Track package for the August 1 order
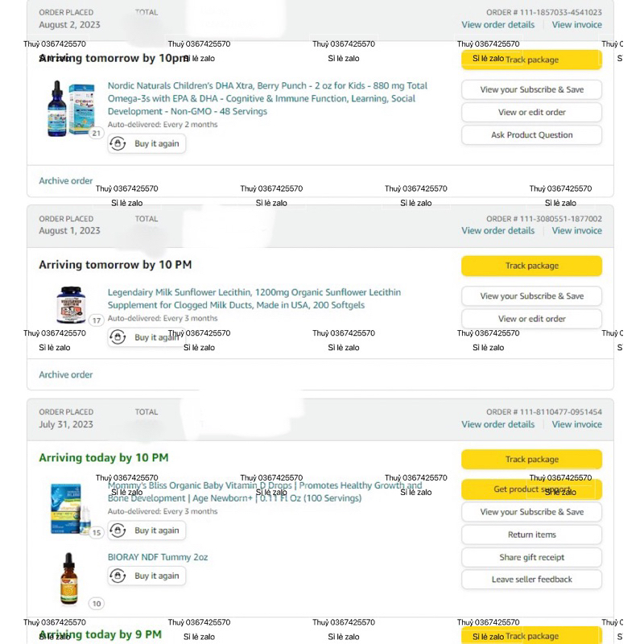 coord(531,266)
